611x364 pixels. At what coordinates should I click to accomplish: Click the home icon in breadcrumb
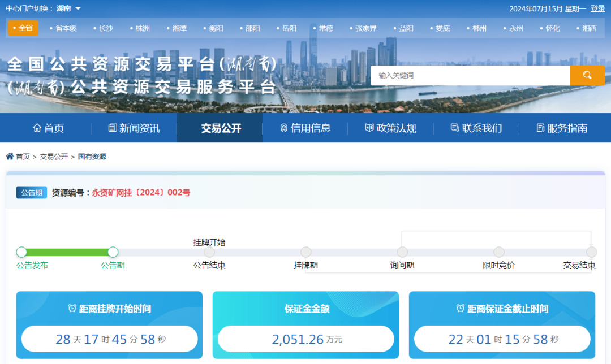(10, 157)
